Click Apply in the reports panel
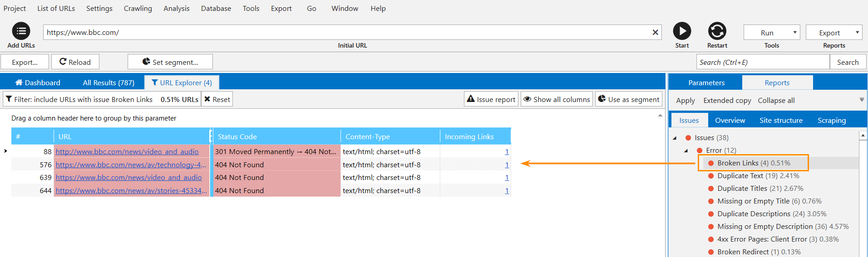The image size is (868, 257). (x=686, y=100)
